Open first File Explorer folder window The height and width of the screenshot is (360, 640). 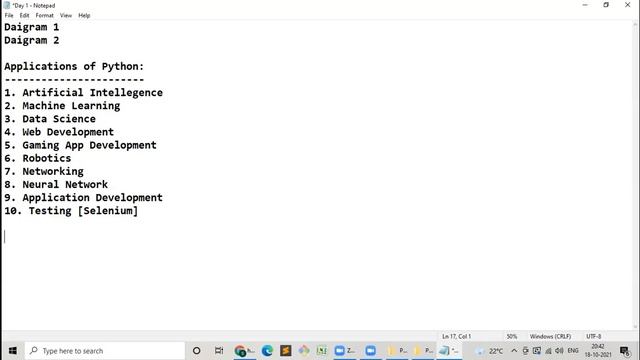click(x=397, y=351)
